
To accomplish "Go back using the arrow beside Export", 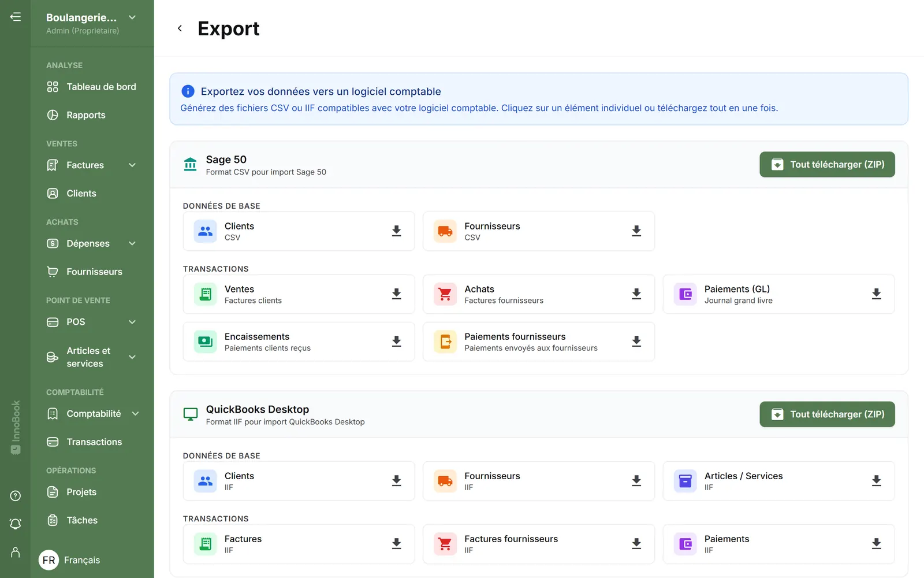I will (x=180, y=28).
